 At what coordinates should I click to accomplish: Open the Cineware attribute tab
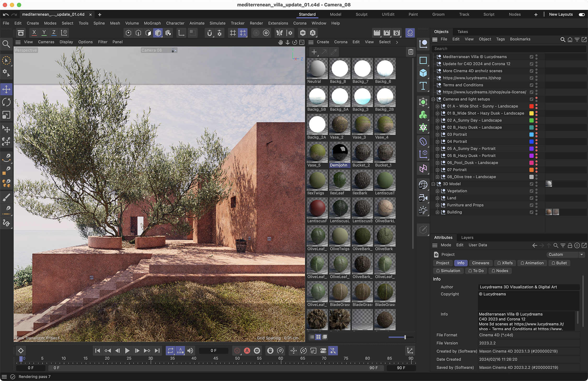click(x=481, y=263)
